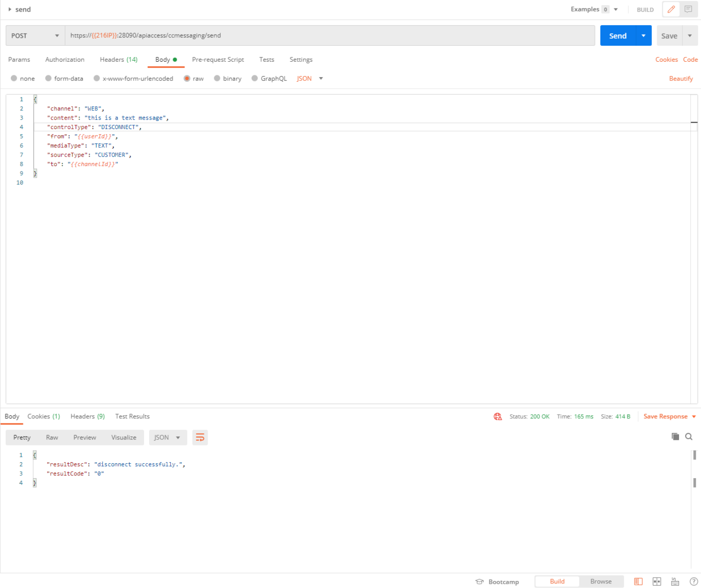Switch response view to Visualize

coord(124,437)
